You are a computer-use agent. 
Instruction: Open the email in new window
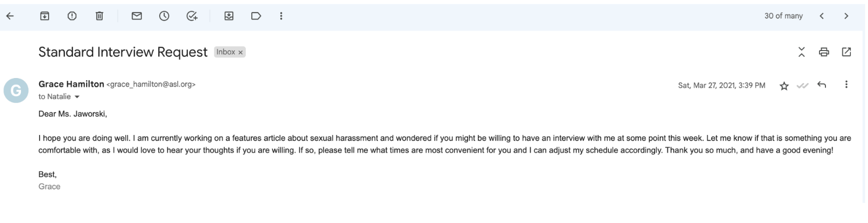(846, 52)
